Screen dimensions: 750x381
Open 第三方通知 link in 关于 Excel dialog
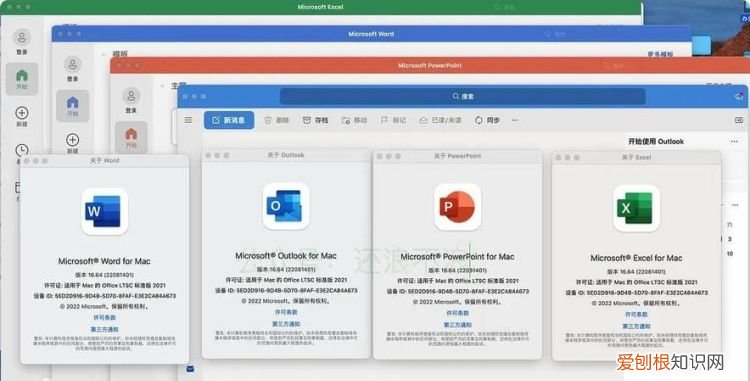pyautogui.click(x=636, y=326)
